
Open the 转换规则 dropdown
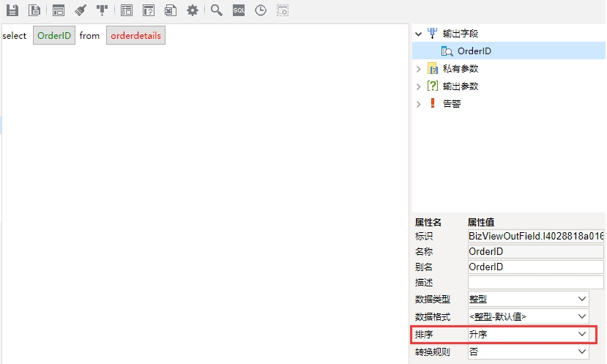pyautogui.click(x=529, y=352)
